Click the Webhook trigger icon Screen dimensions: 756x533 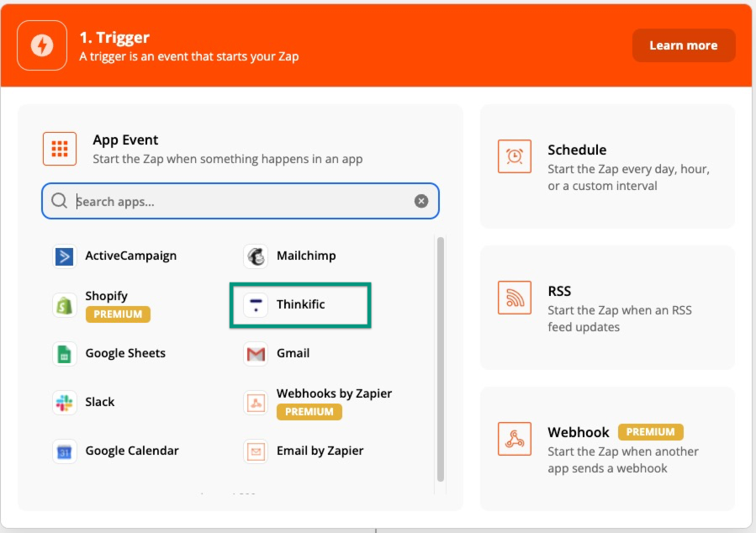point(515,439)
